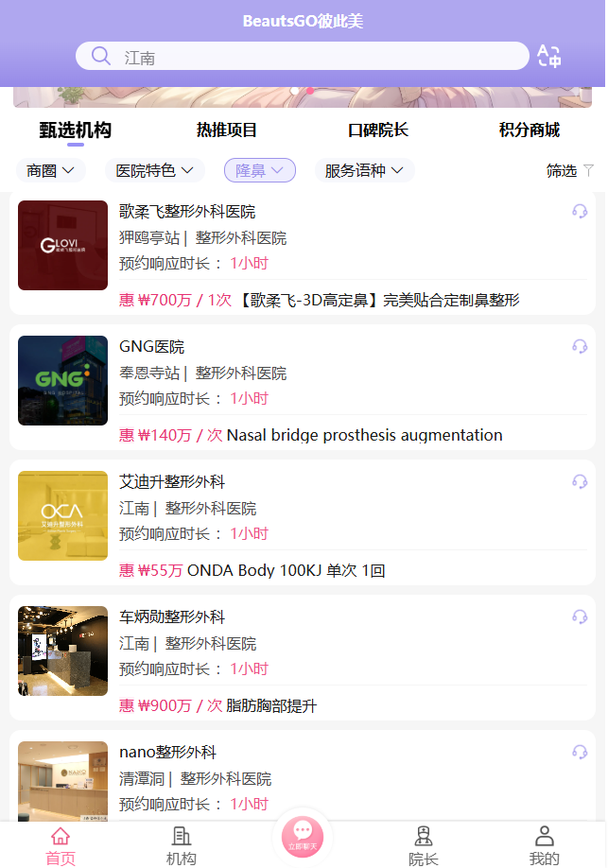Contact support for 歌柔飞整形外科医院 via headset icon

pyautogui.click(x=580, y=212)
